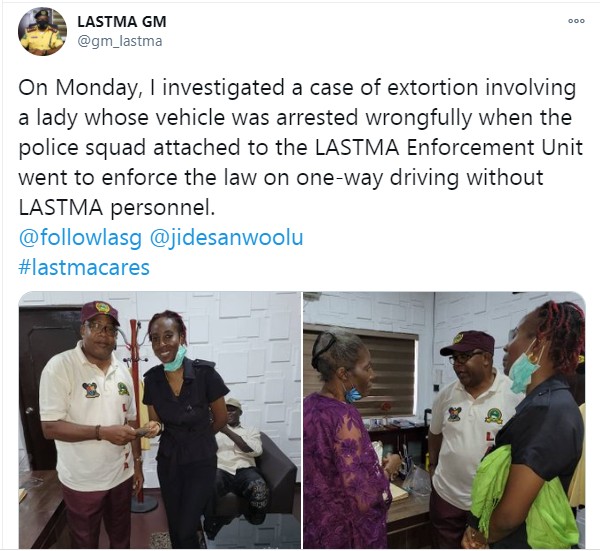Image resolution: width=600 pixels, height=551 pixels.
Task: Open the right attached photo
Action: point(444,420)
